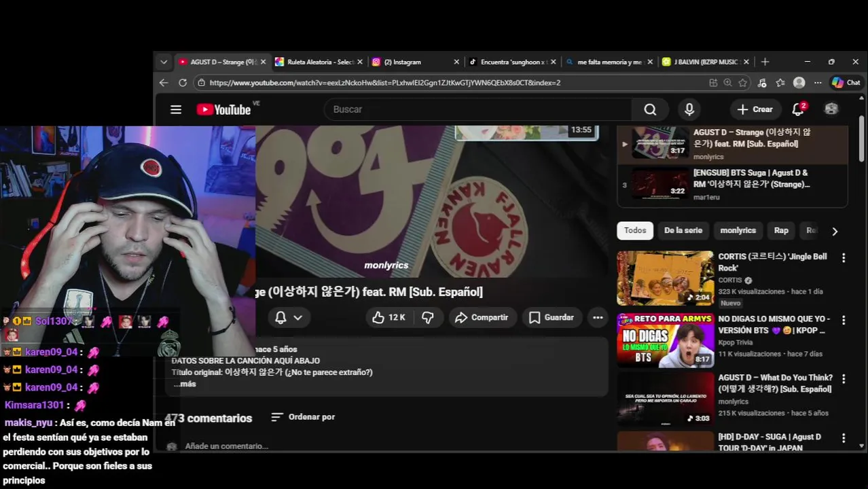Switch to the Instagram tab
This screenshot has height=489, width=868.
416,62
